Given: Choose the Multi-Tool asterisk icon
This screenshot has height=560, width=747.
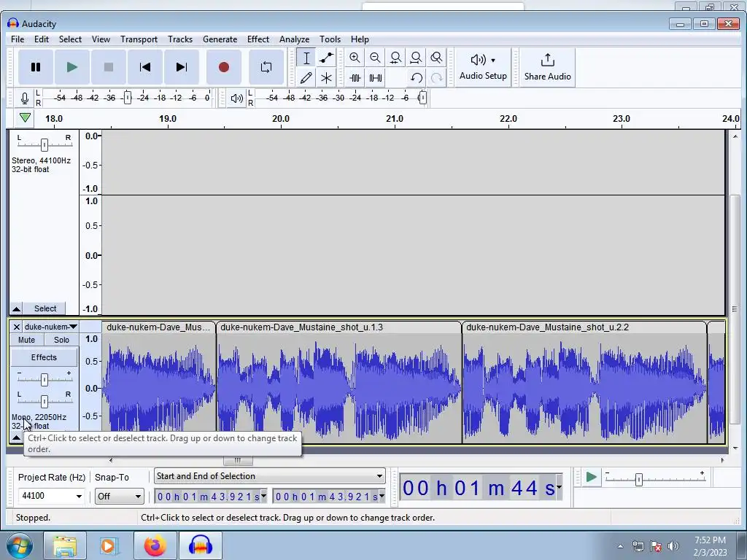Looking at the screenshot, I should [326, 77].
